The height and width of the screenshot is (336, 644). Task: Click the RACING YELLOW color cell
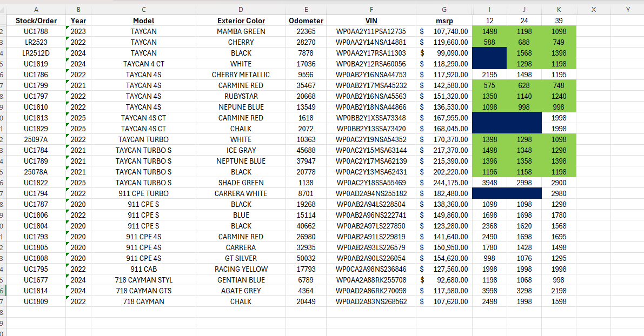241,269
